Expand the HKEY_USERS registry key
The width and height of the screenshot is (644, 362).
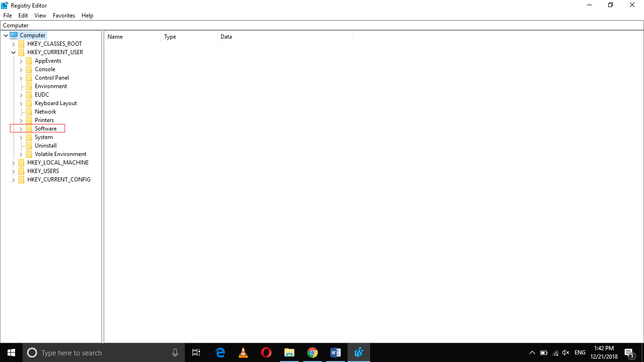point(13,171)
